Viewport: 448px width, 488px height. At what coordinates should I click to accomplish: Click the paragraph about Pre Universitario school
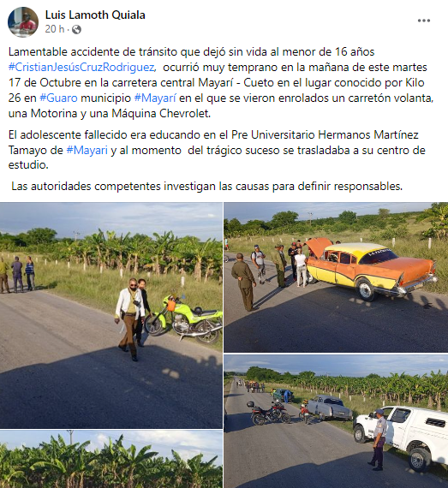point(217,150)
